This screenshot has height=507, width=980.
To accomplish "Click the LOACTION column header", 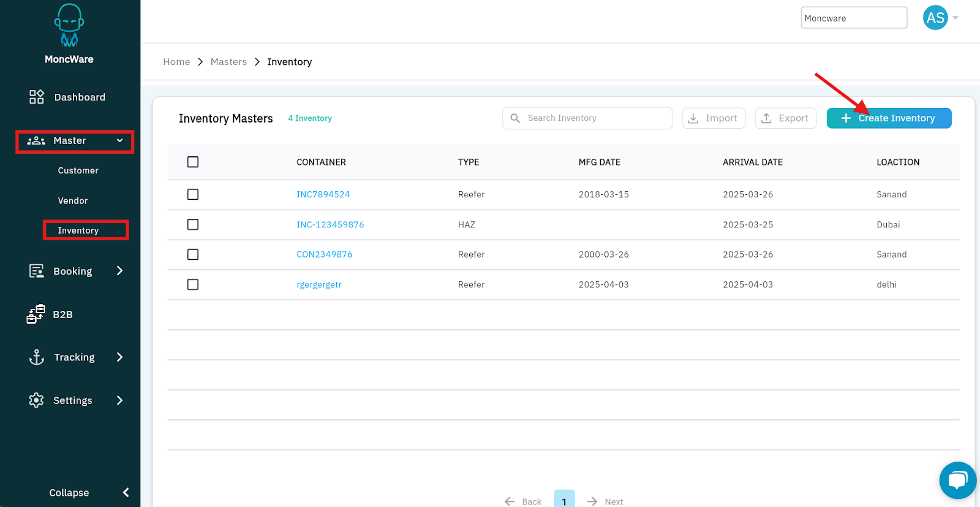I will point(898,162).
